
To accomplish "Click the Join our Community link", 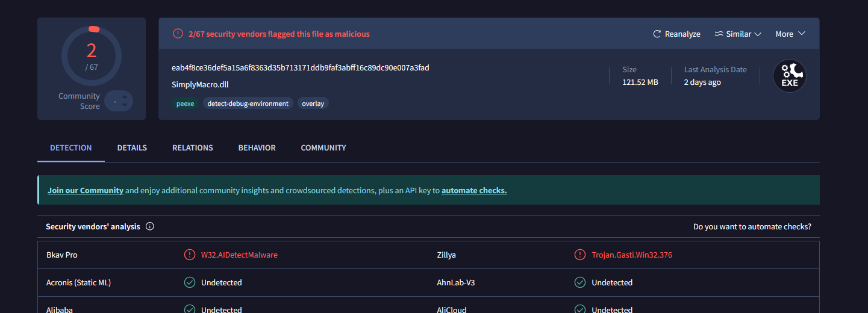I will (x=86, y=190).
